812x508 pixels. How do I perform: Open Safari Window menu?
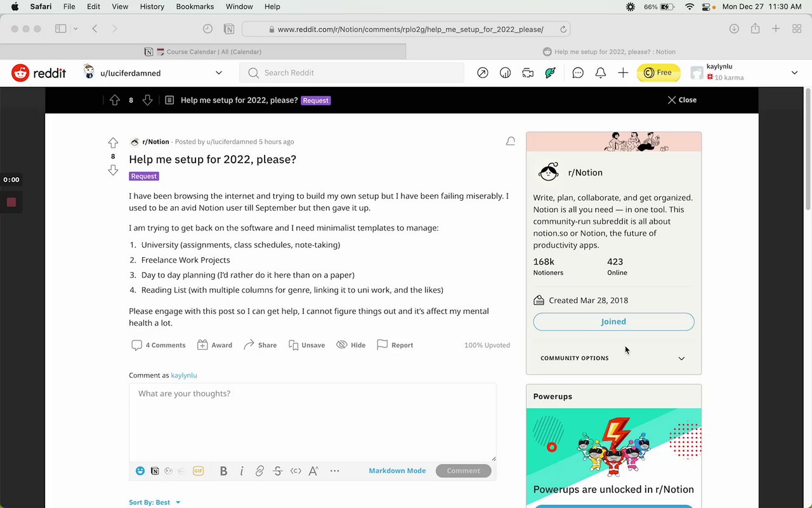pyautogui.click(x=239, y=6)
